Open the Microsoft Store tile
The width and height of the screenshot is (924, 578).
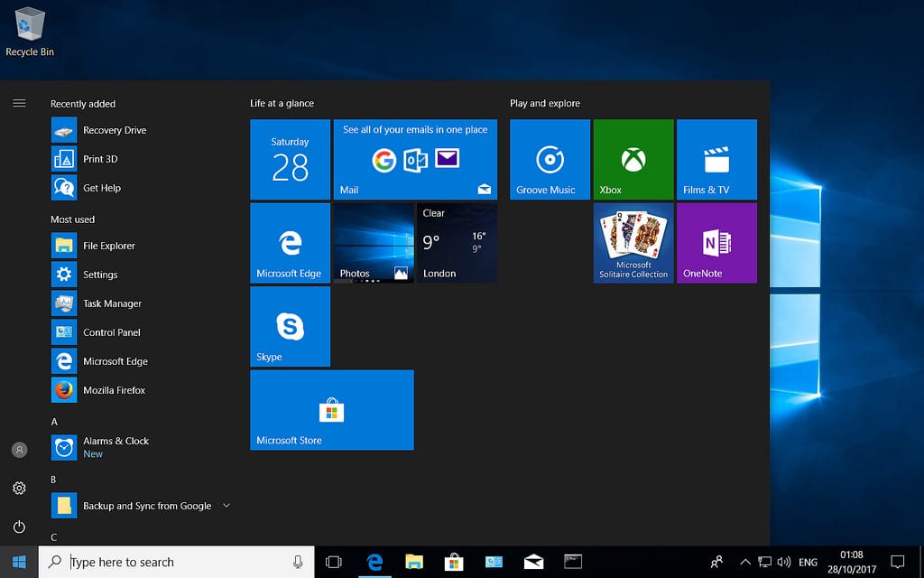tap(331, 410)
